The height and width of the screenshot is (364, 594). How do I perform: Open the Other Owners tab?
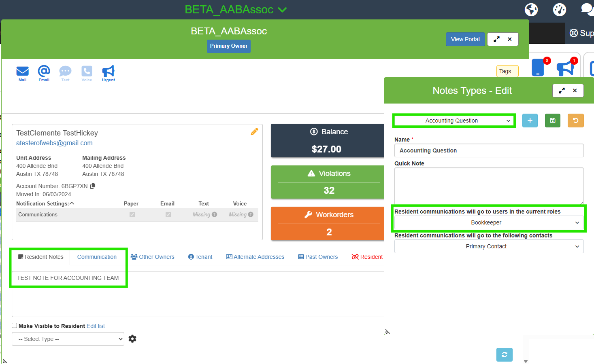coord(153,257)
